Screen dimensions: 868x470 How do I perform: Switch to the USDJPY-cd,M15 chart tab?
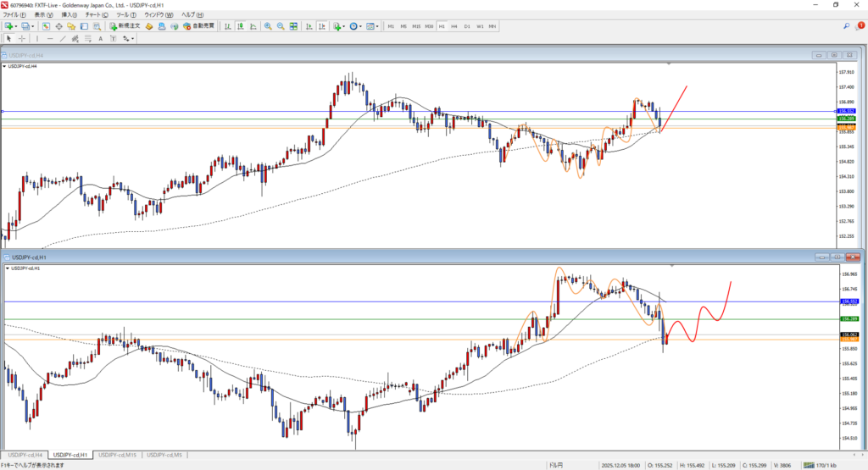click(118, 455)
